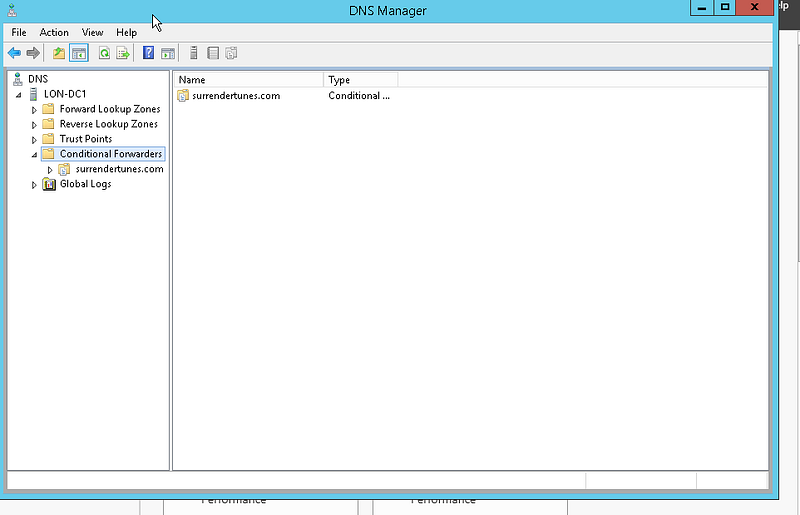Click the Trust Points folder icon
Viewport: 800px width, 515px height.
(48, 138)
